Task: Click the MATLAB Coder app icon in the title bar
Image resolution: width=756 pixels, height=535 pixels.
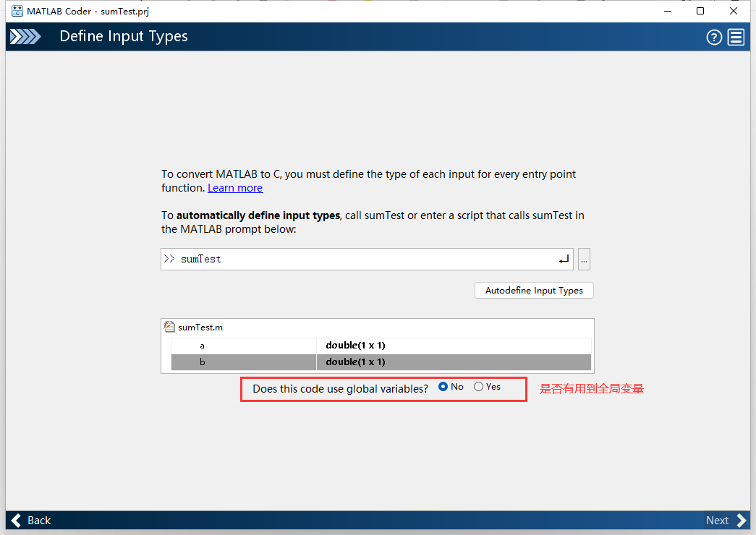Action: [x=17, y=11]
